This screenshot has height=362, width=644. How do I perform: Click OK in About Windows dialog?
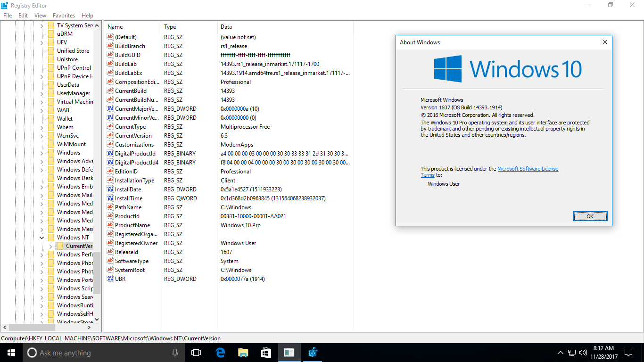[590, 216]
